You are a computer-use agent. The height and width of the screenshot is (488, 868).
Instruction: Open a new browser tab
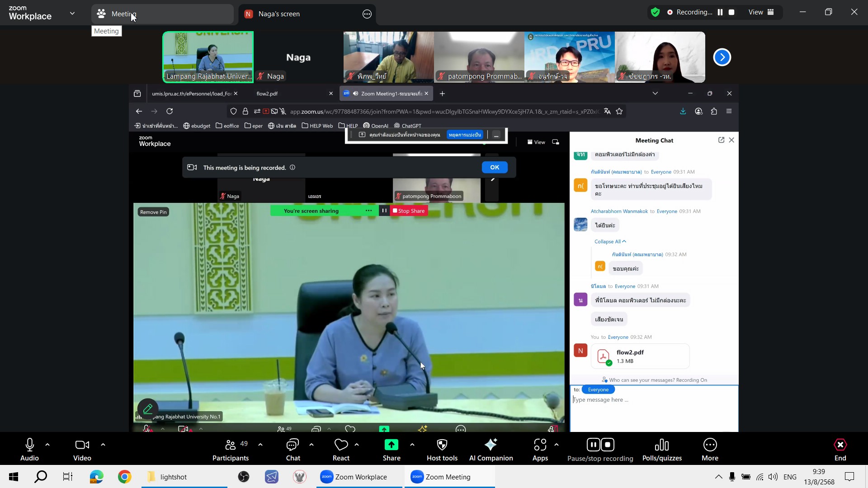click(x=442, y=94)
